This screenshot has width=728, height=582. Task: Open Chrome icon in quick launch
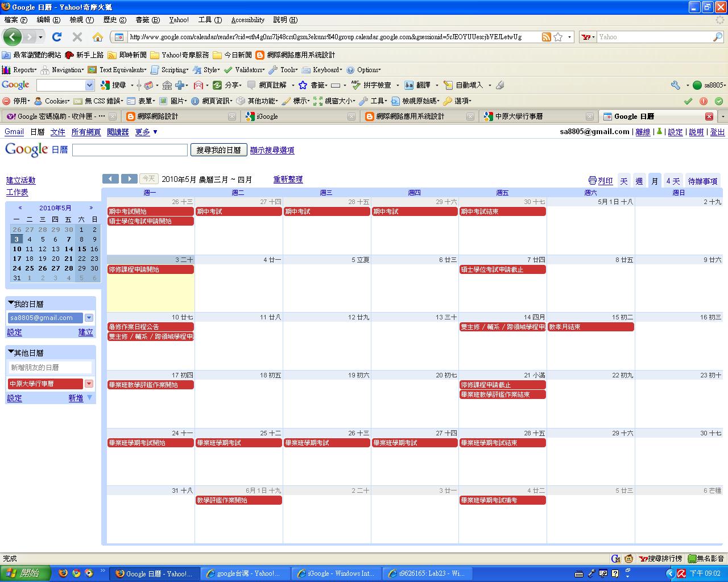(76, 573)
